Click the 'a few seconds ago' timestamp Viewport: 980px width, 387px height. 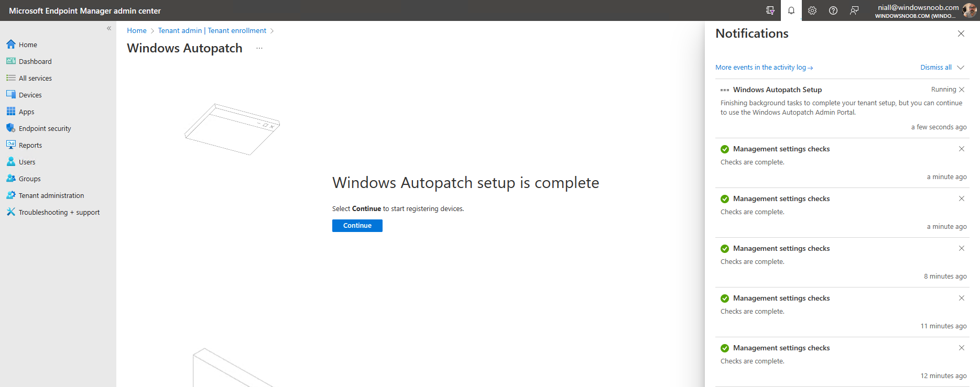click(939, 127)
